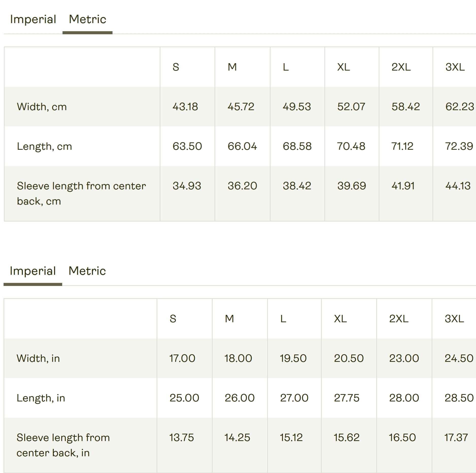476x473 pixels.
Task: Click the "Width, cm" row label
Action: (42, 107)
